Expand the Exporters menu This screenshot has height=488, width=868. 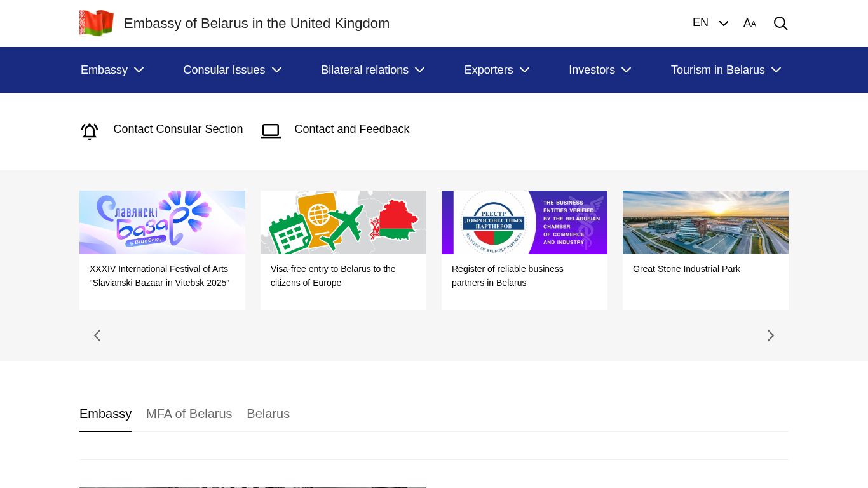click(496, 70)
